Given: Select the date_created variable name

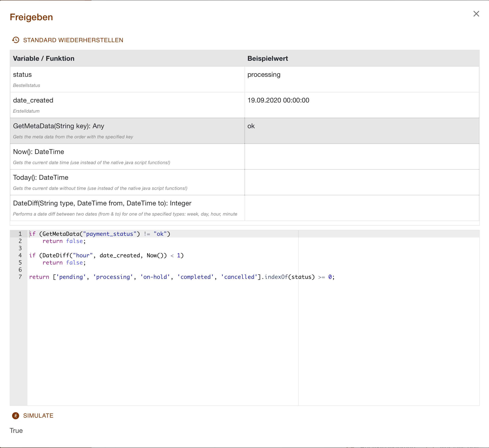Looking at the screenshot, I should (x=33, y=100).
